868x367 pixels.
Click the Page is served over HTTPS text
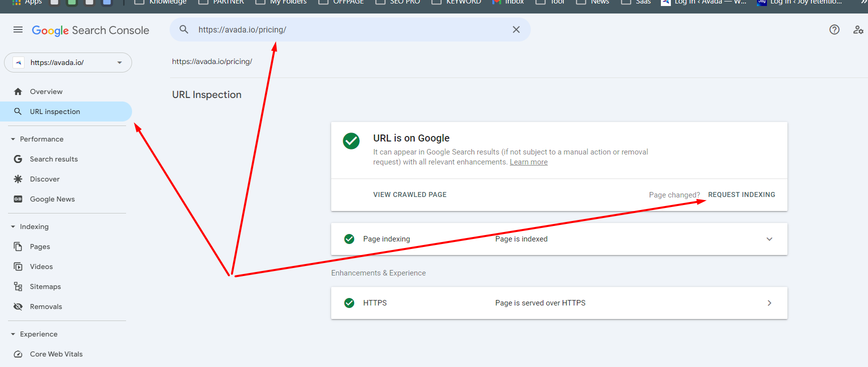click(540, 303)
